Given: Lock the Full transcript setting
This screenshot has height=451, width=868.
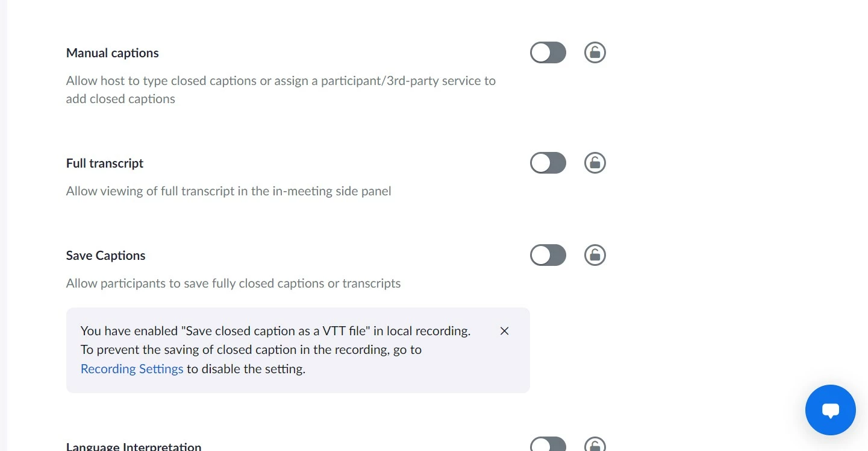Looking at the screenshot, I should click(595, 163).
